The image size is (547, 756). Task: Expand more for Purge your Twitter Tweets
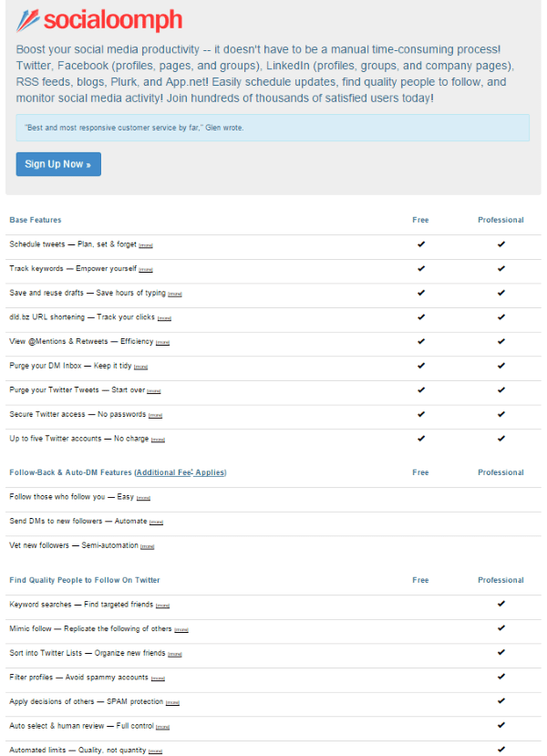pos(154,391)
